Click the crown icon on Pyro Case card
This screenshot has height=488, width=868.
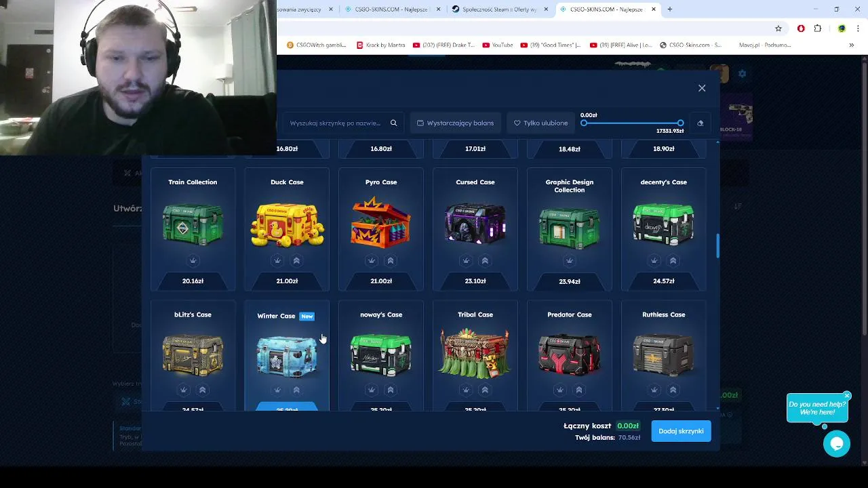[x=372, y=260]
